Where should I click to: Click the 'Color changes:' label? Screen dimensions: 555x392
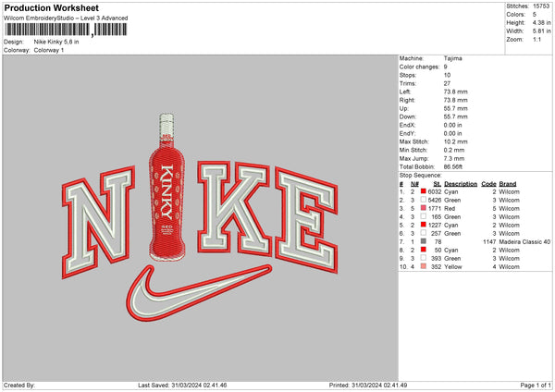419,67
